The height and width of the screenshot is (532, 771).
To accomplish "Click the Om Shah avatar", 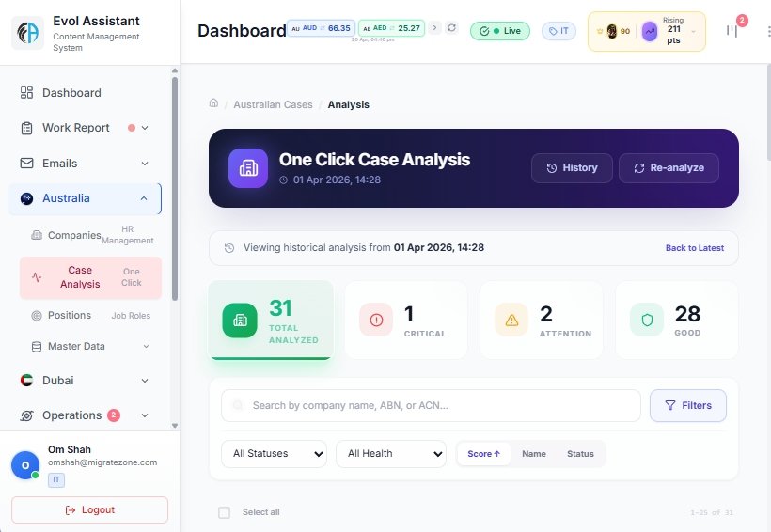I will [x=25, y=465].
